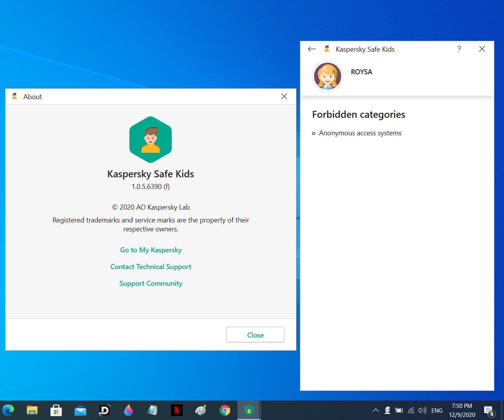Click the Anonymous access systems entry
Viewport: 504px width, 420px height.
(x=360, y=133)
